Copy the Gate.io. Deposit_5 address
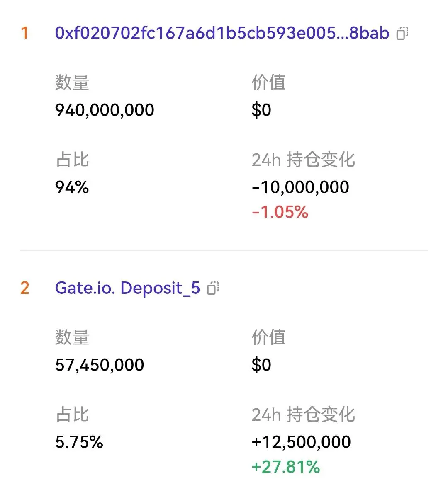The image size is (448, 497). (213, 288)
